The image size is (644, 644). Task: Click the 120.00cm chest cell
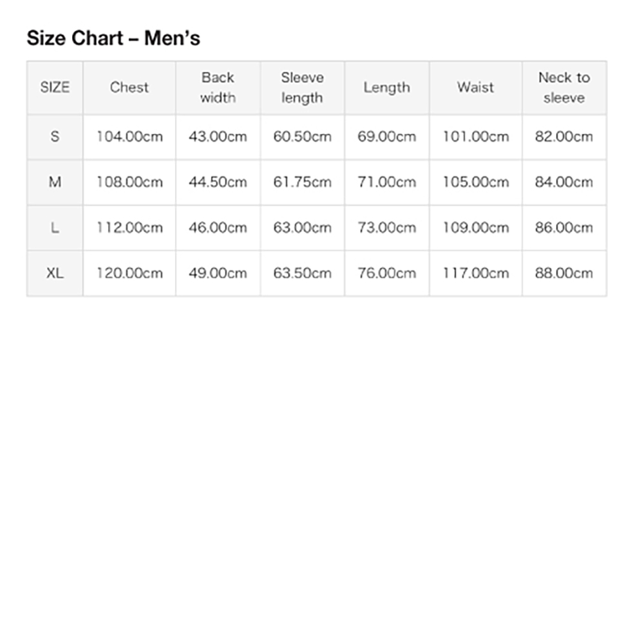click(129, 273)
